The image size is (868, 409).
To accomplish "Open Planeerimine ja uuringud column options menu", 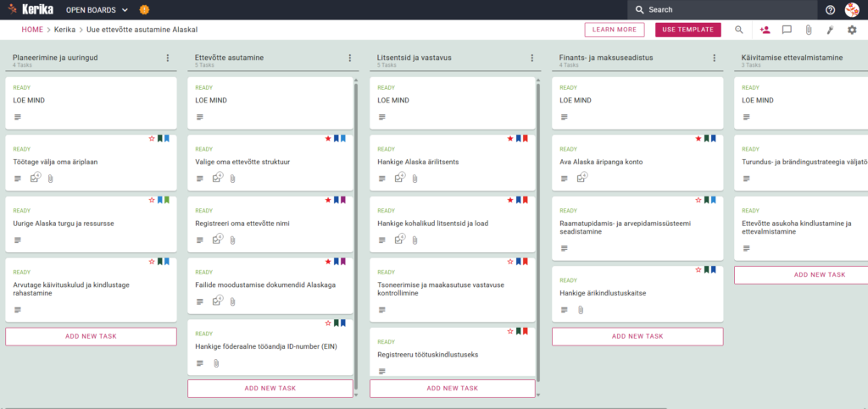I will [x=168, y=58].
